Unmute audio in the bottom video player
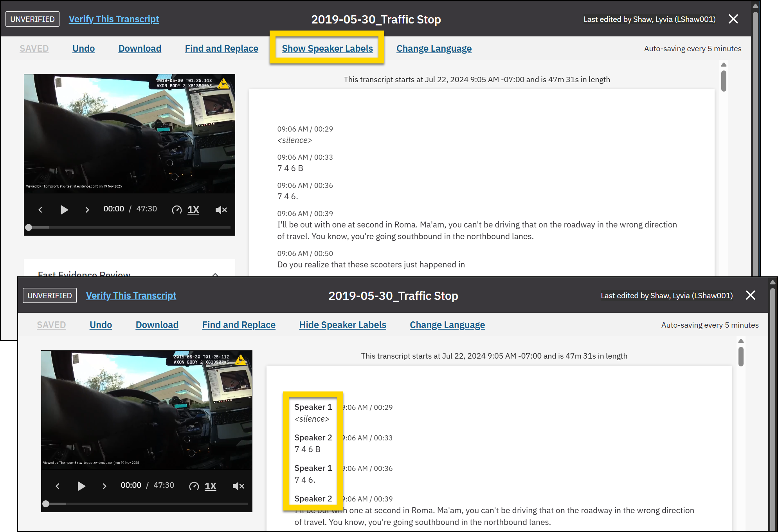Viewport: 778px width, 532px height. click(238, 486)
